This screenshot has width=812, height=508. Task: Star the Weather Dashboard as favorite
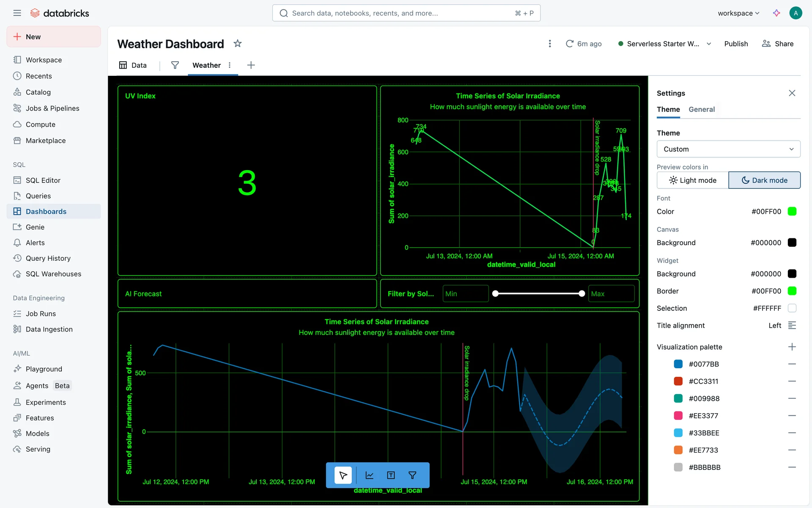click(x=238, y=44)
